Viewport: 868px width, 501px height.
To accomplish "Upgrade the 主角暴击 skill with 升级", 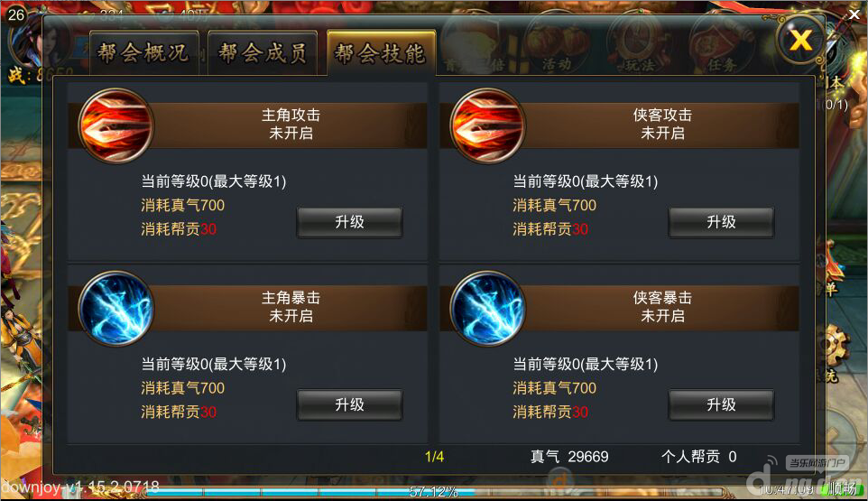I will pos(349,404).
